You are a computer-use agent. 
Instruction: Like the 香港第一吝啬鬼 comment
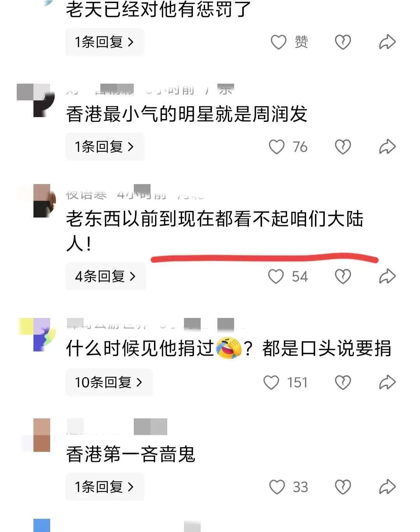pos(277,487)
